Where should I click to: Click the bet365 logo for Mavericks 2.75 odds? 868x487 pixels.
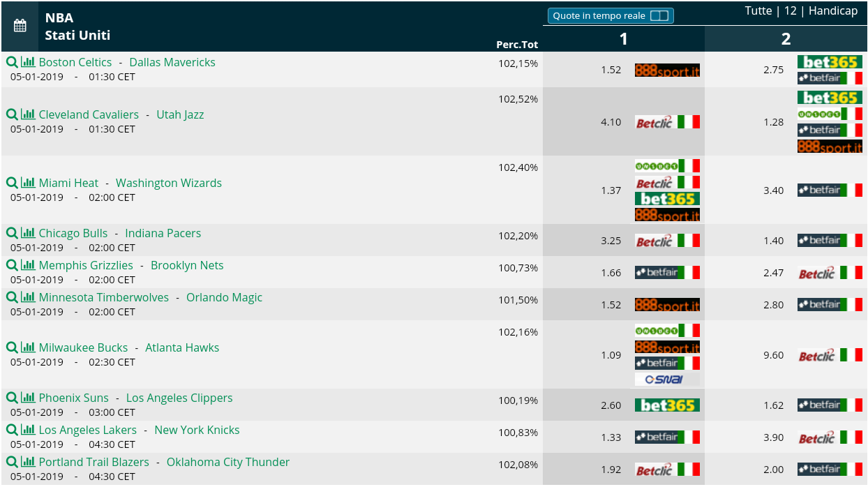[x=830, y=61]
